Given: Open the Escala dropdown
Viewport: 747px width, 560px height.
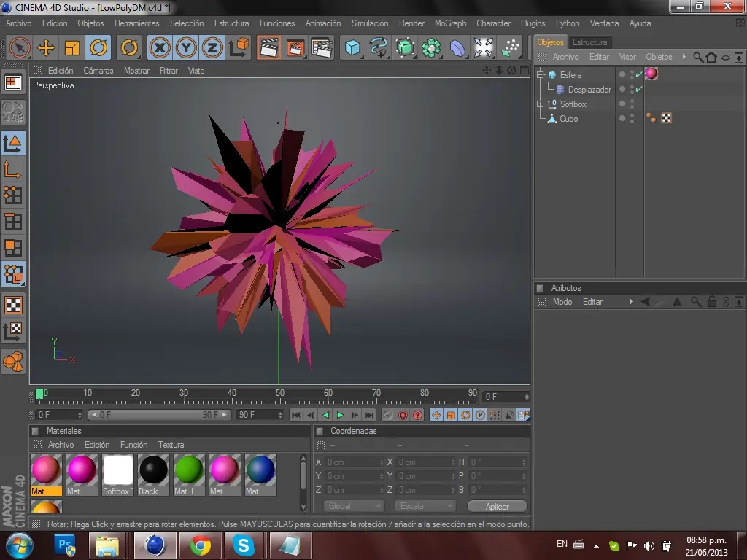Looking at the screenshot, I should 425,506.
